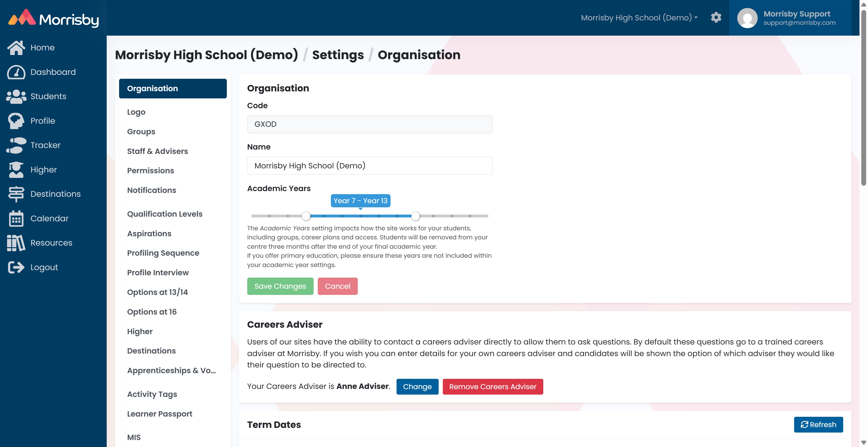Open Destinations in the settings list
The image size is (868, 447).
click(x=151, y=351)
